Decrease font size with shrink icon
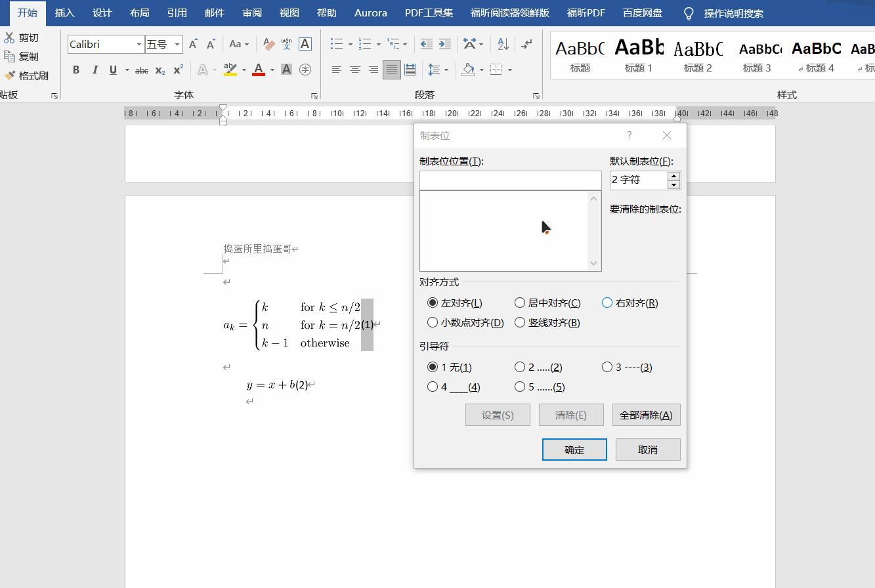Image resolution: width=875 pixels, height=588 pixels. (x=211, y=44)
